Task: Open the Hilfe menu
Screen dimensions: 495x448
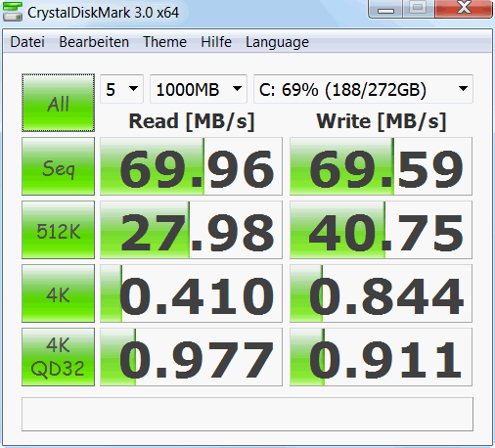Action: coord(216,42)
